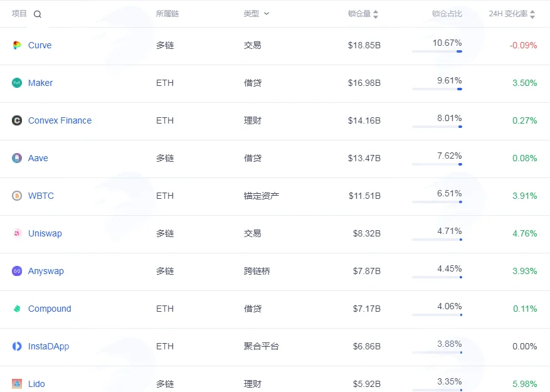Image resolution: width=550 pixels, height=392 pixels.
Task: Click the Uniswap pink unicorn icon
Action: pos(17,233)
